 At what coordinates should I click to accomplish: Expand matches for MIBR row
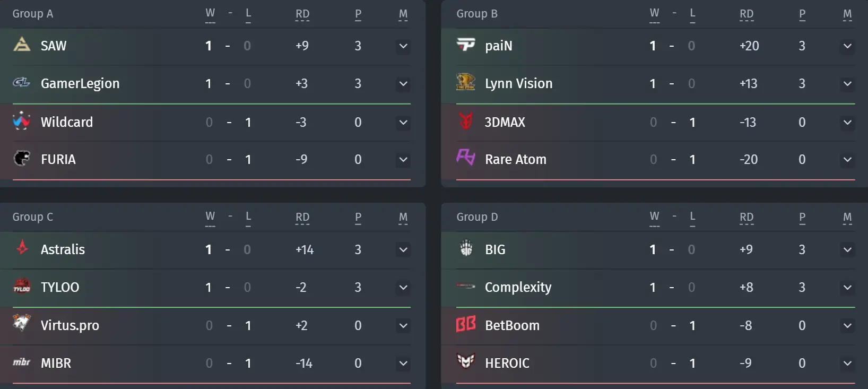[403, 364]
